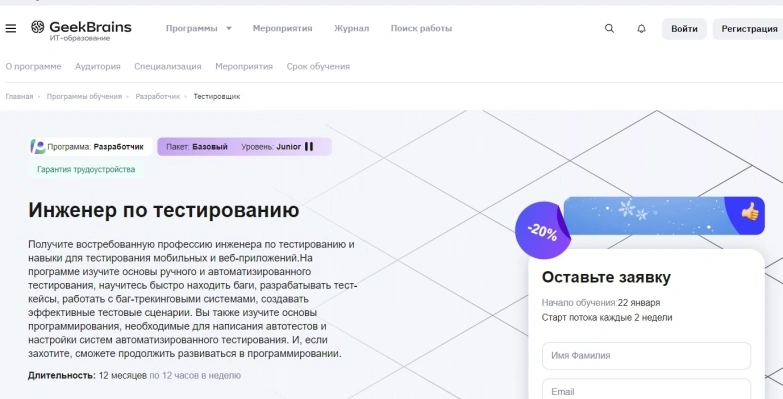Click the Пакет: Базовый label
This screenshot has width=783, height=399.
pos(197,147)
